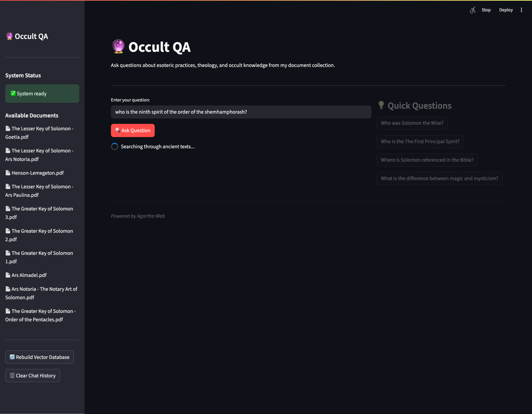This screenshot has height=414, width=532.
Task: Open the three-dot main menu
Action: (521, 10)
